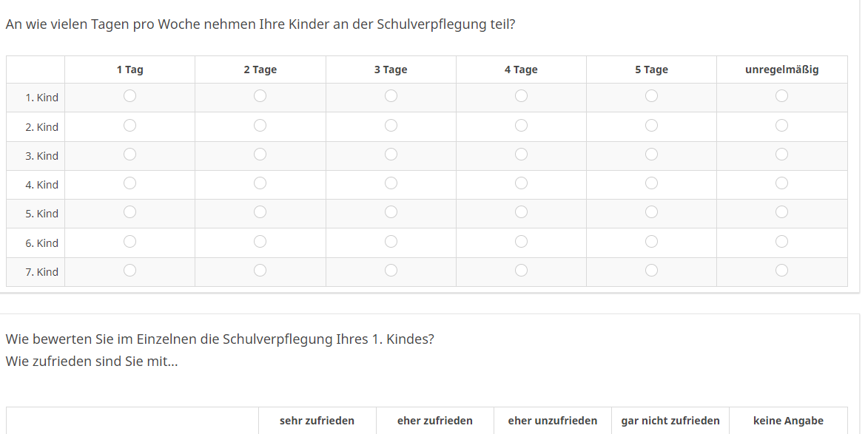Click the 4 Tage column header

coord(521,69)
